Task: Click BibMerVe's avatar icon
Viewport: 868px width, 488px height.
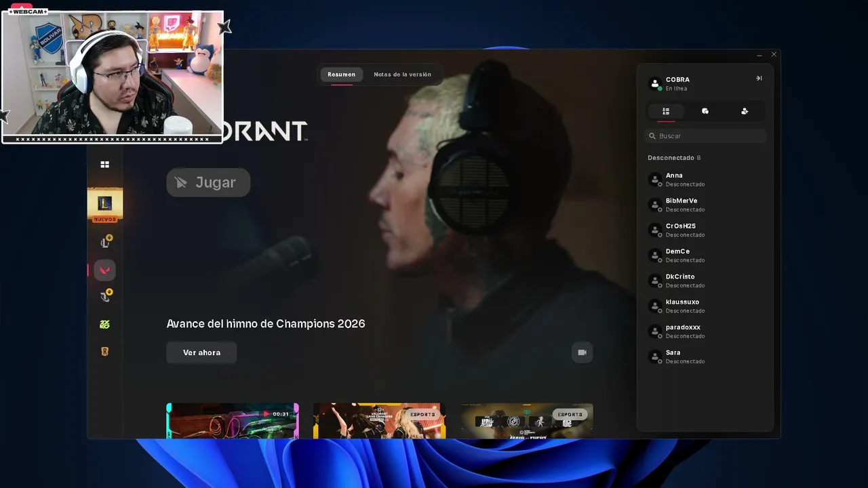Action: coord(655,205)
